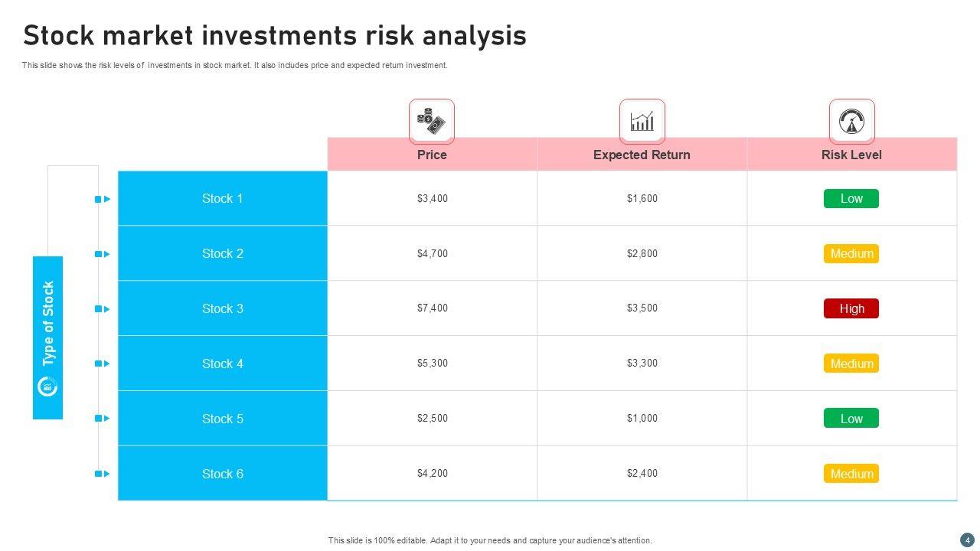This screenshot has width=980, height=551.
Task: Click the circular icon on Type of Stock label
Action: pos(47,386)
